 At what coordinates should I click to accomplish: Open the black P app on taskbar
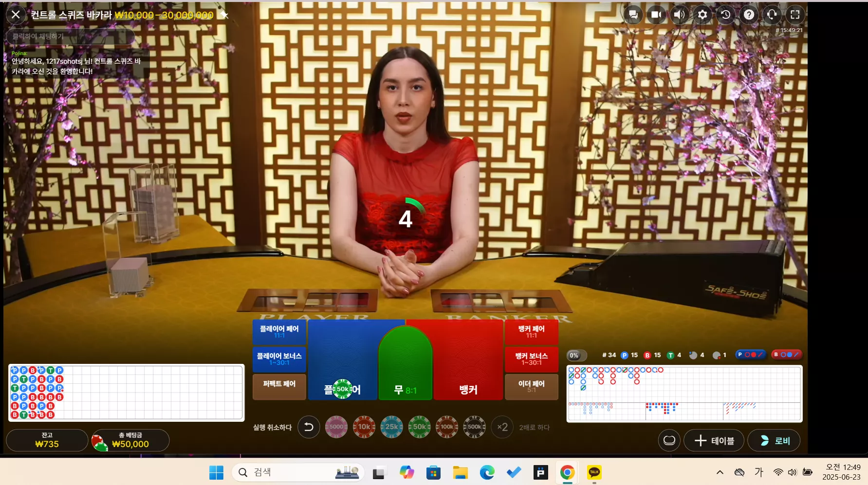(x=540, y=472)
